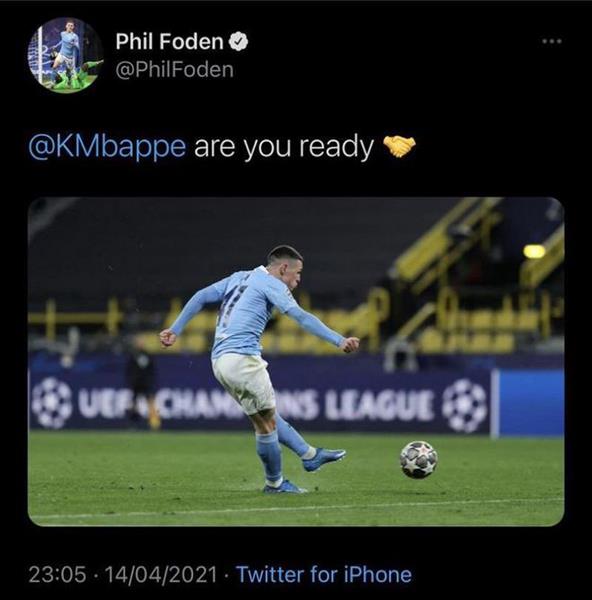Click the UEFA Champions League banner text
The height and width of the screenshot is (600, 592).
click(x=256, y=406)
